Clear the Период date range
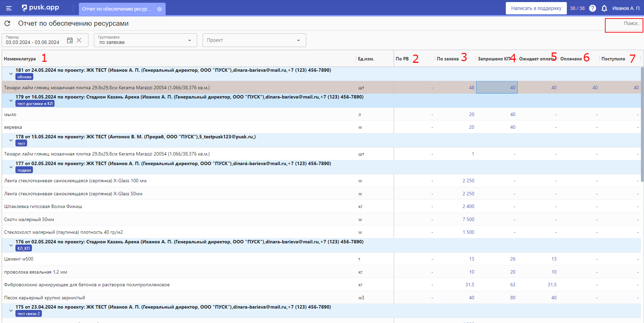 click(79, 40)
